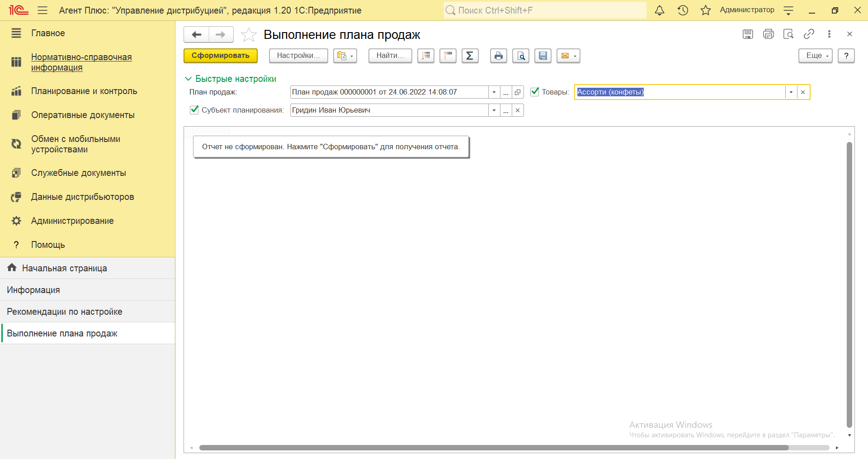Open the three-dot vertical menu
This screenshot has height=459, width=868.
pos(829,34)
